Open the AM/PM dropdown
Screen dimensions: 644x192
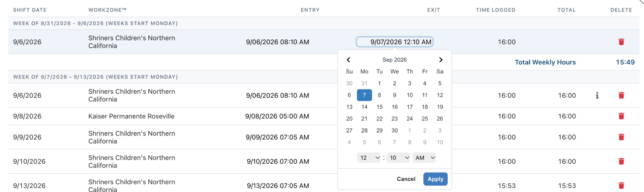(424, 158)
